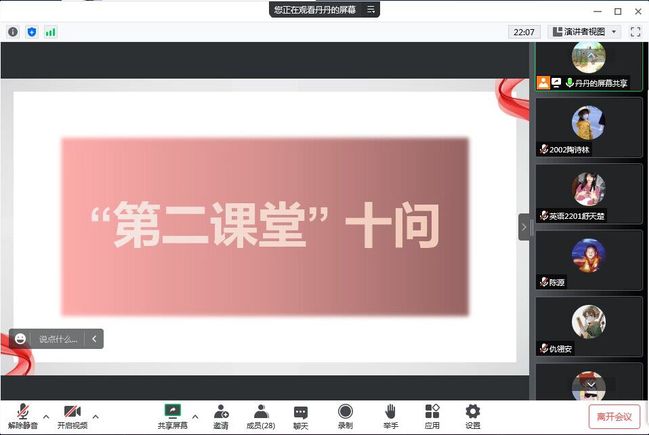Open the 聊天 chat panel
Screen dimensions: 649x435
(300, 415)
